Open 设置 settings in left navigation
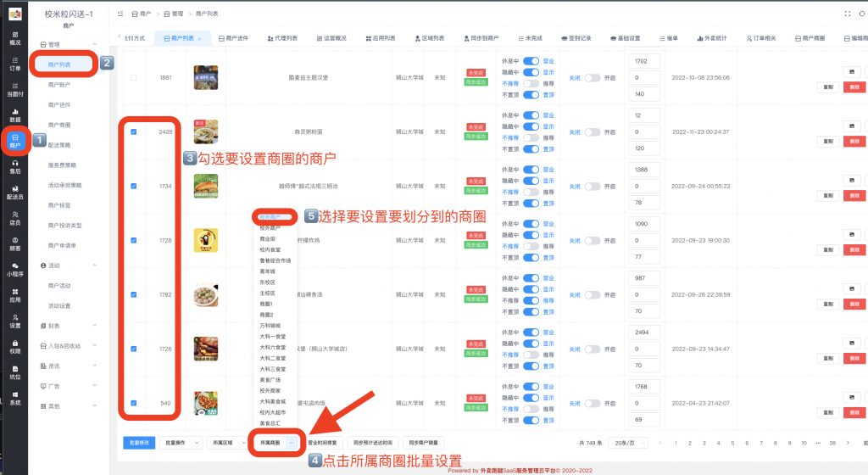 pos(15,321)
